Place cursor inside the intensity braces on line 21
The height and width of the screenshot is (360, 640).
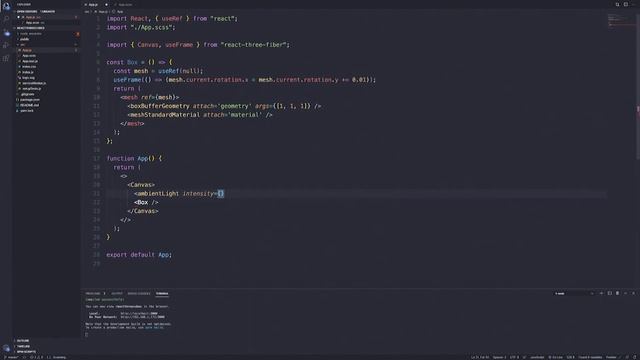[220, 193]
